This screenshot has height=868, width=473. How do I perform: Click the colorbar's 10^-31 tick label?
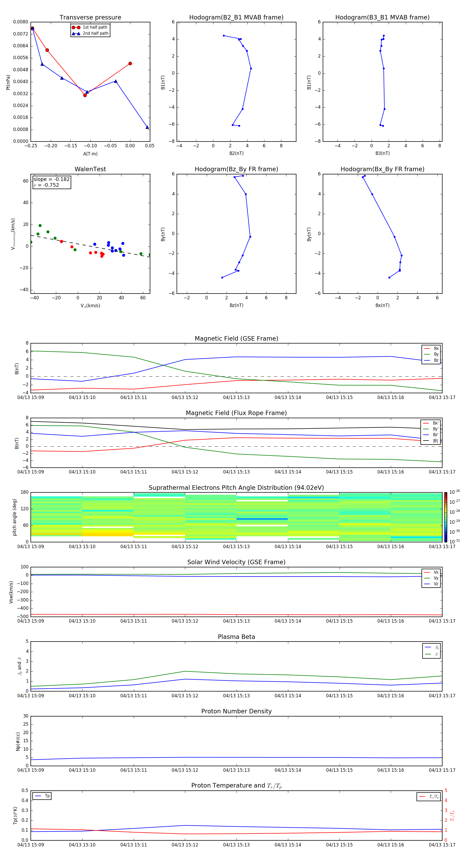point(455,542)
